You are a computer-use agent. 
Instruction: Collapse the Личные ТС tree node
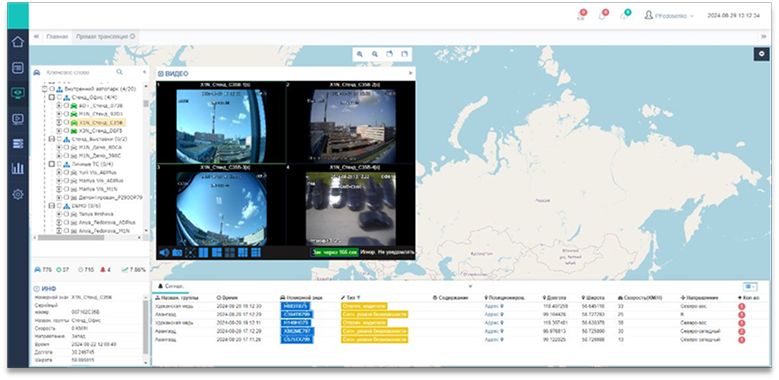tap(52, 164)
